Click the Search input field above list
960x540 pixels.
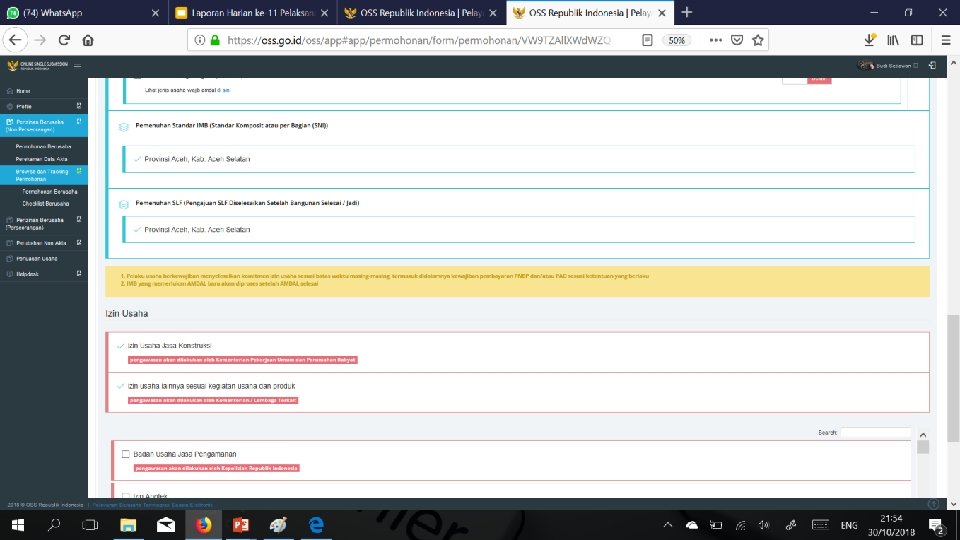(x=876, y=432)
